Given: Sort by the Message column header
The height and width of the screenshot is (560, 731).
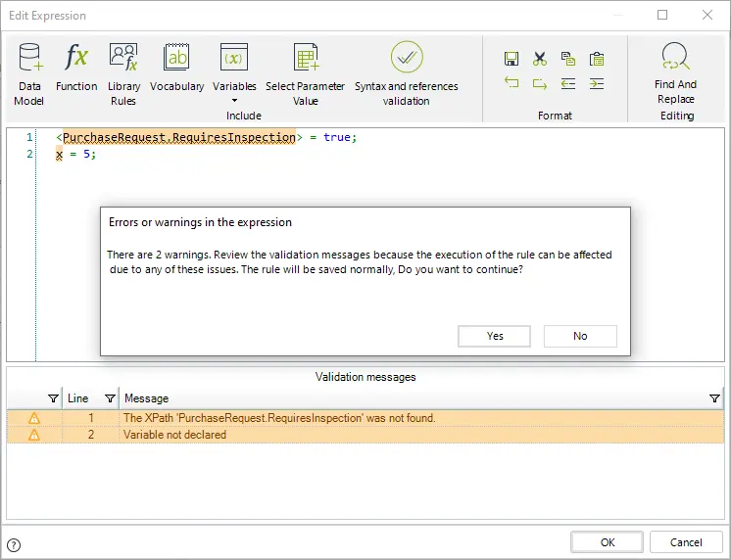Looking at the screenshot, I should coord(146,398).
